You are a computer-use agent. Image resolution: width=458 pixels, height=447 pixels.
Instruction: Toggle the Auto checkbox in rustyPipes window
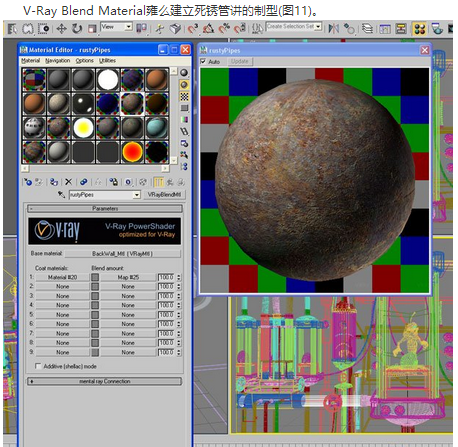pyautogui.click(x=203, y=61)
